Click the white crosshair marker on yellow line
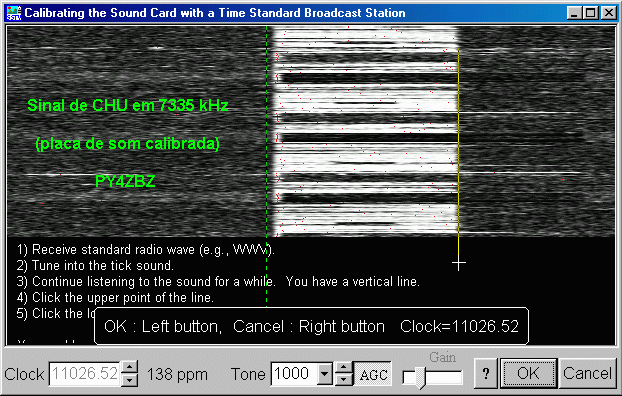Viewport: 622px width, 396px height. [459, 263]
